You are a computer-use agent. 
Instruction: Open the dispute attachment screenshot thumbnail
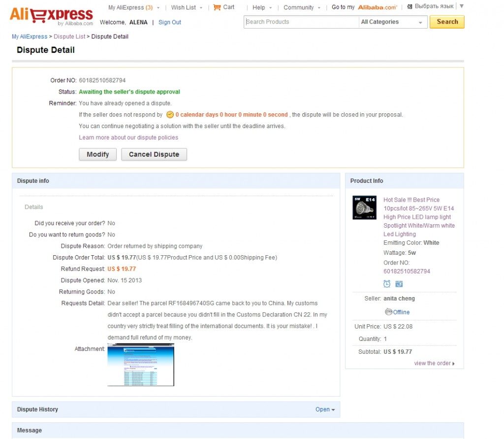[141, 365]
